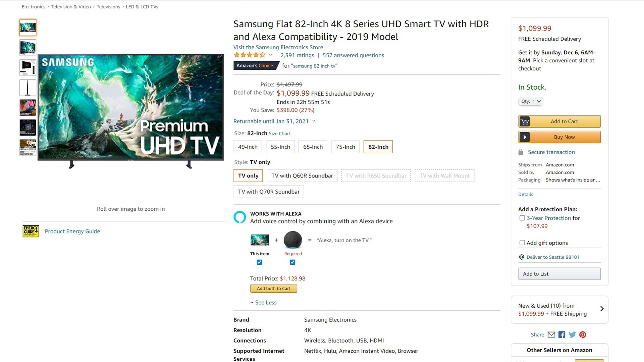Uncheck the Required Echo device checkbox

pos(292,262)
